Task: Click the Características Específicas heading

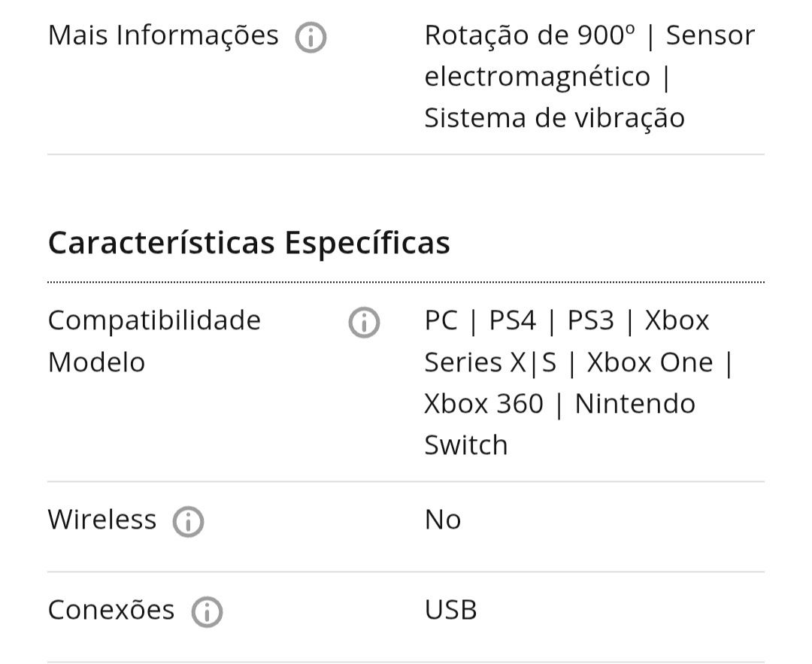Action: pos(249,243)
